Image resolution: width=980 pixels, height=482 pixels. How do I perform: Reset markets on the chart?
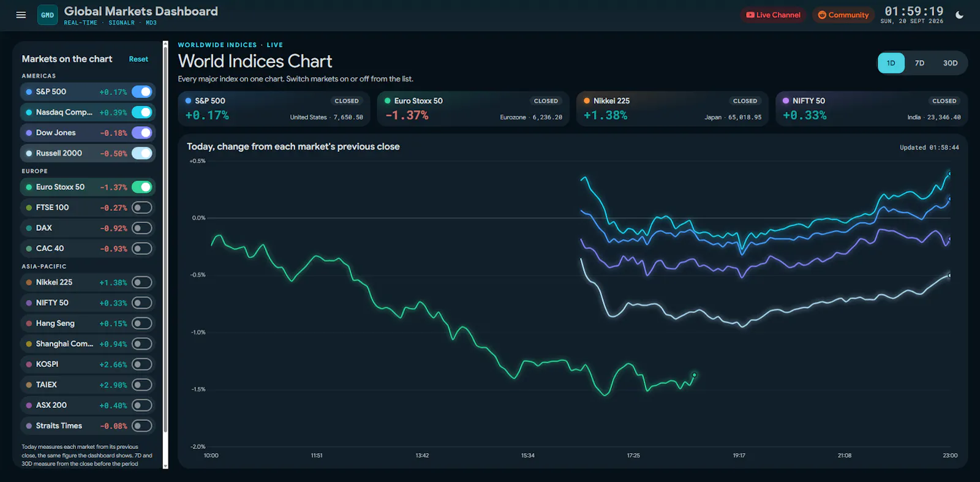(138, 59)
